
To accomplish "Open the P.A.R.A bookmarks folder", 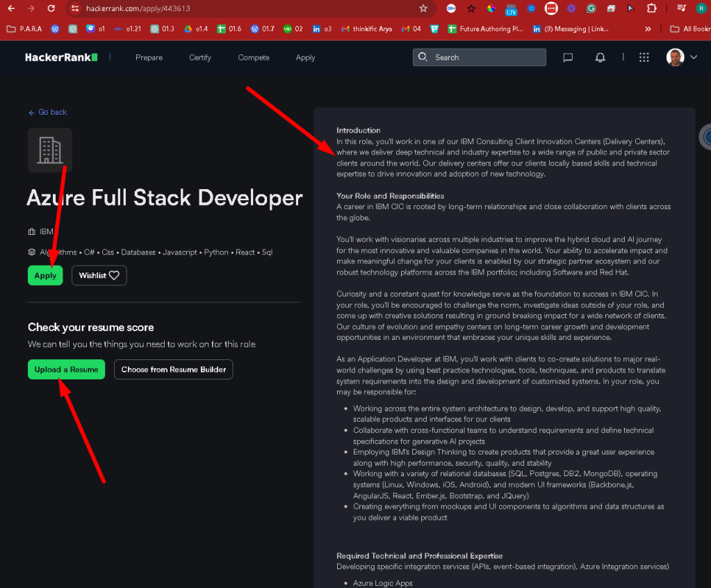I will click(24, 28).
